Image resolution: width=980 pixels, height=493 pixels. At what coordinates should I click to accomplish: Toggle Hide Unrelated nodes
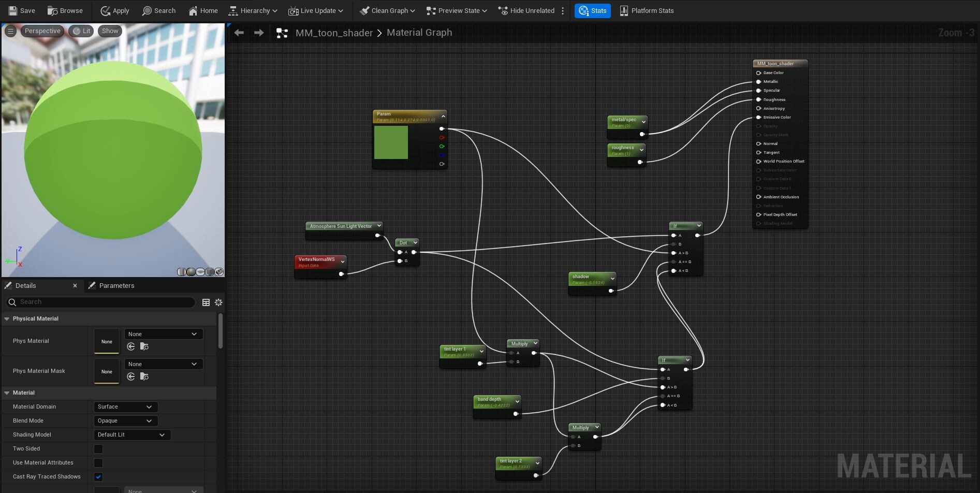click(x=526, y=10)
